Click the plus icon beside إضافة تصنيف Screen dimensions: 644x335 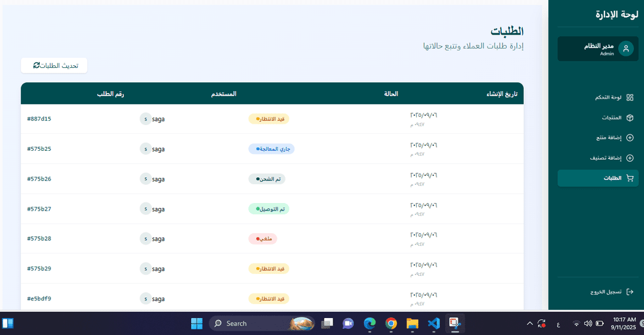(x=630, y=158)
